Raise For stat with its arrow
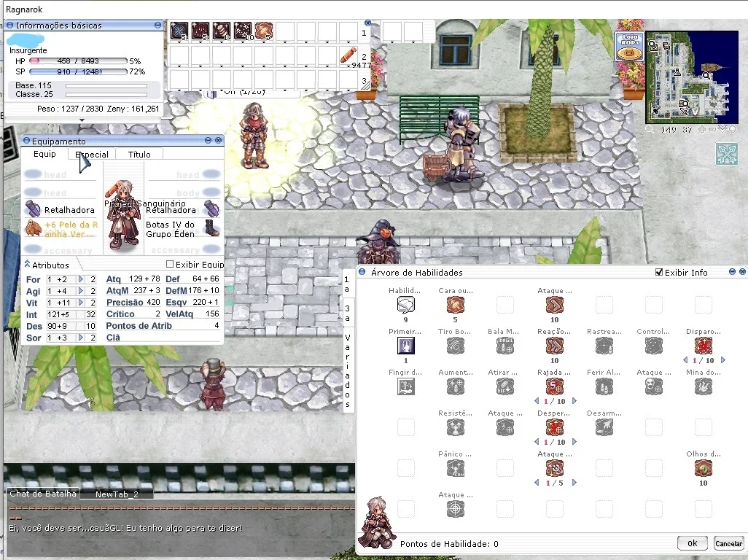Viewport: 748px width, 560px height. coord(81,279)
